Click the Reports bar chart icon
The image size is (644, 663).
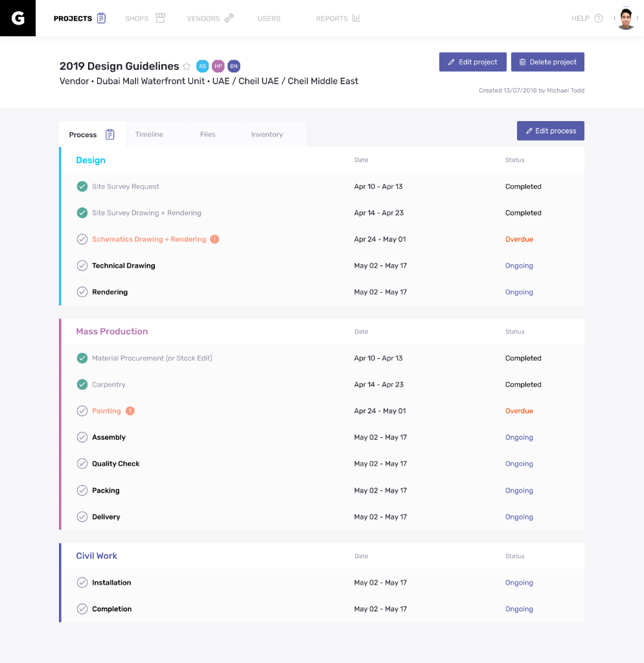click(x=356, y=17)
